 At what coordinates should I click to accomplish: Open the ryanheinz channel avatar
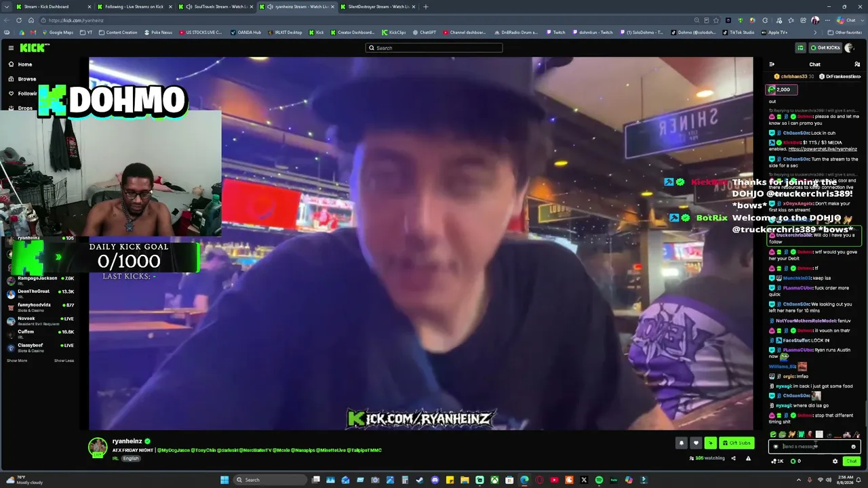[98, 447]
